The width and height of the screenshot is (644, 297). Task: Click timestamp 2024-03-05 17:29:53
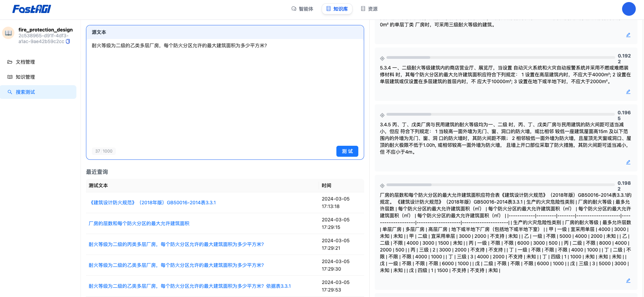click(336, 286)
